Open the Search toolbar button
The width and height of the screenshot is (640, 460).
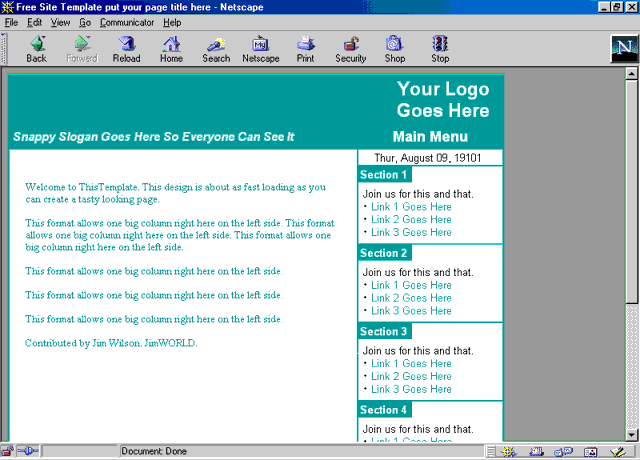point(216,49)
